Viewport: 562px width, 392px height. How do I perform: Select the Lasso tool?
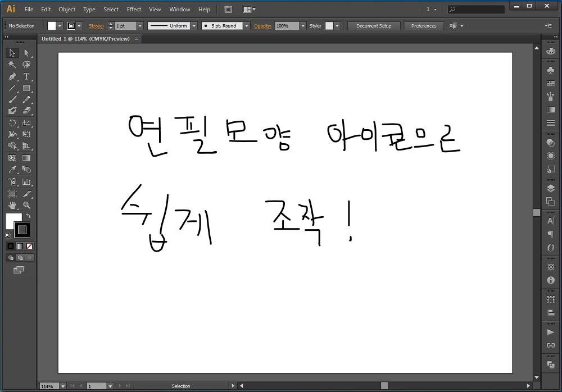click(x=26, y=65)
